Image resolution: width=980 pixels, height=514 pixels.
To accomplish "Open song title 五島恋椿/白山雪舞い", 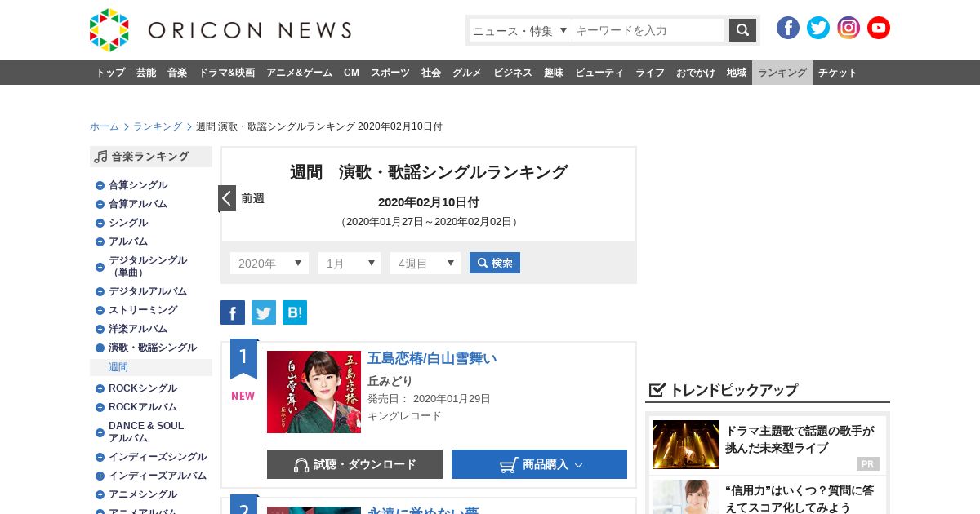I will [x=432, y=358].
